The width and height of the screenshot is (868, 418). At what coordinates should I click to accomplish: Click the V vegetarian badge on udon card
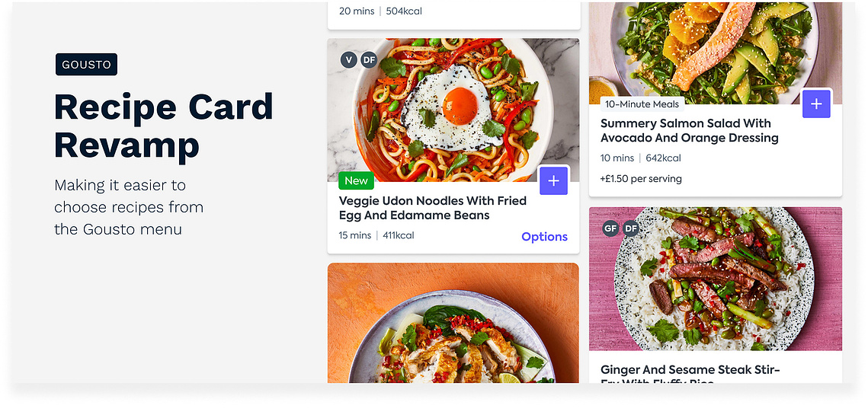pos(348,59)
